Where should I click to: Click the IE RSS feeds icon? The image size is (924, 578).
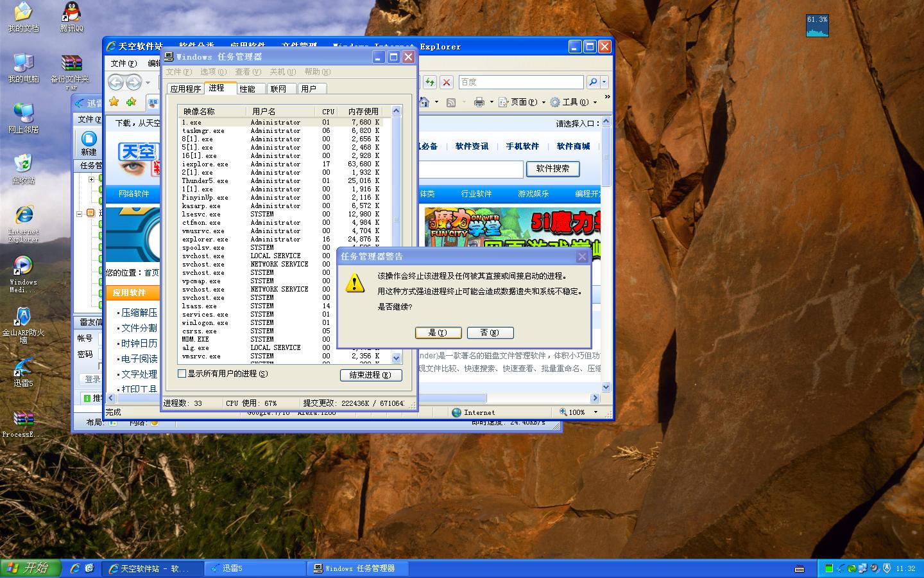pos(451,102)
